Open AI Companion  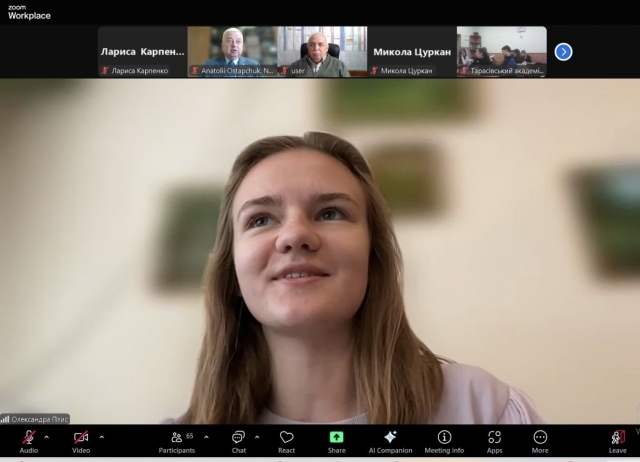[x=390, y=442]
